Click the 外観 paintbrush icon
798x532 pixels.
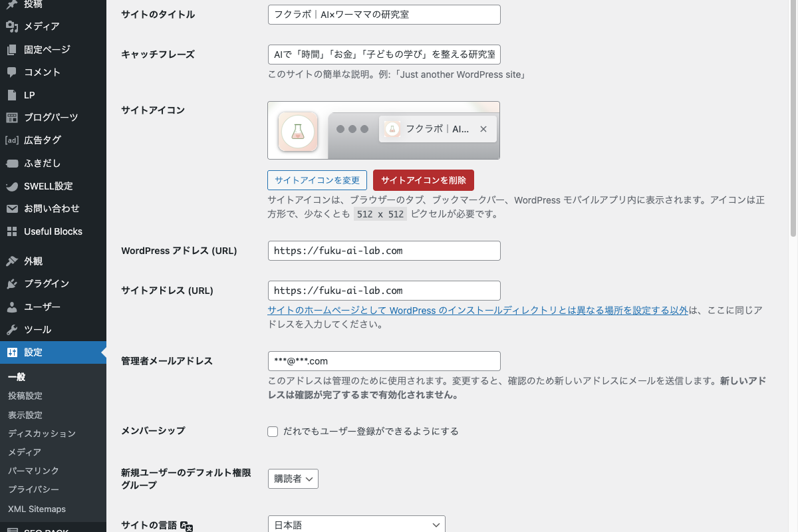[x=12, y=261]
